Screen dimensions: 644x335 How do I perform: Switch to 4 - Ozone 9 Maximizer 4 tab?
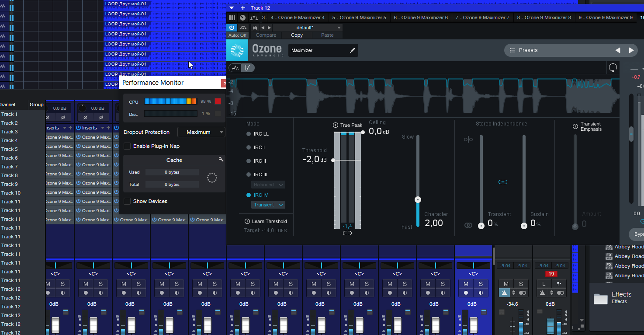click(x=298, y=17)
